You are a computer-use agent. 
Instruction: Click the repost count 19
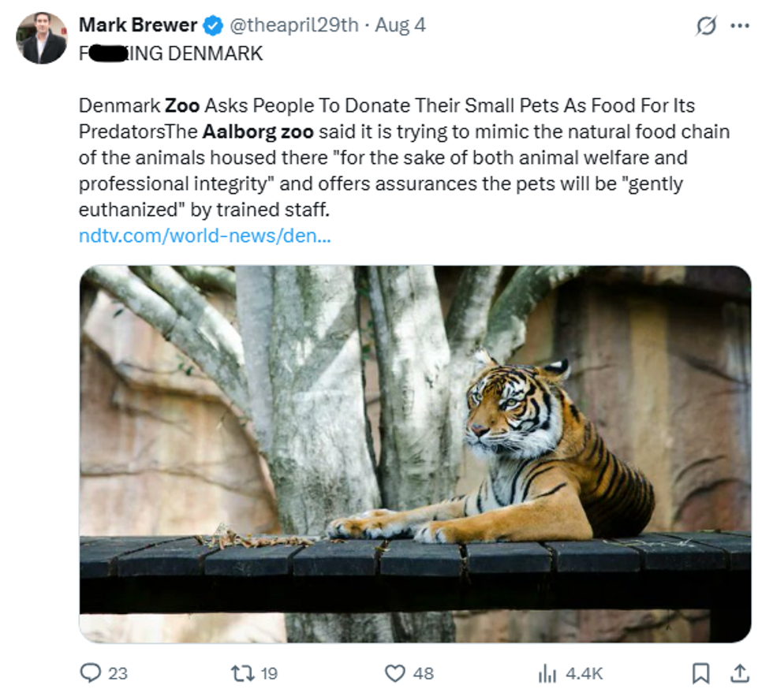[269, 673]
